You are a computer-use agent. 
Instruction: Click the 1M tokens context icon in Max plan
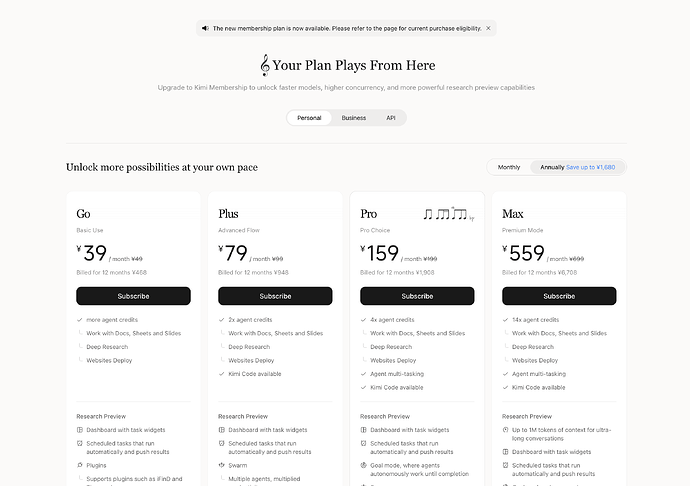(x=505, y=430)
